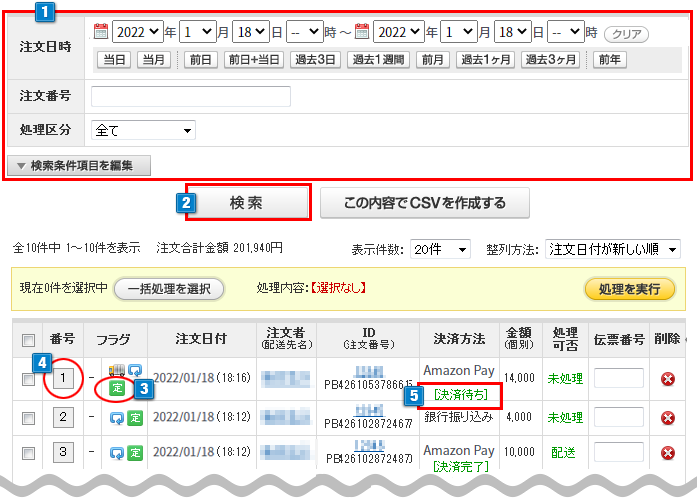Click into the 注文番号 input field
Image resolution: width=698 pixels, height=500 pixels.
pyautogui.click(x=191, y=96)
